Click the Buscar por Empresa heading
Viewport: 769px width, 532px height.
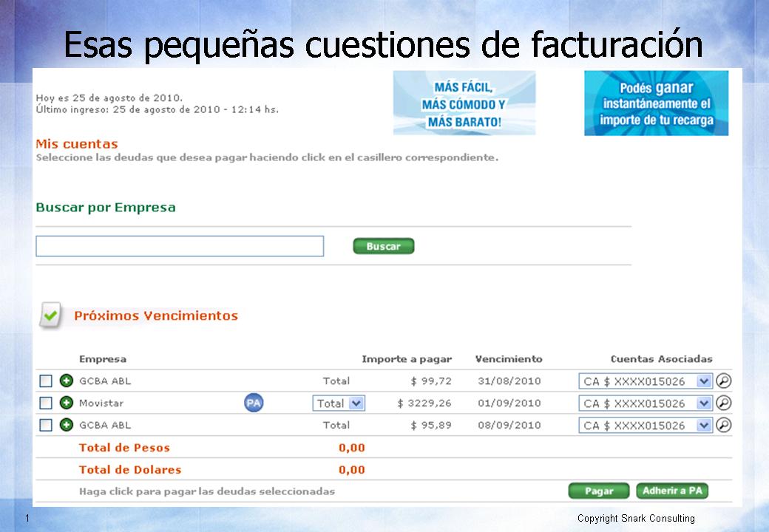[x=106, y=208]
